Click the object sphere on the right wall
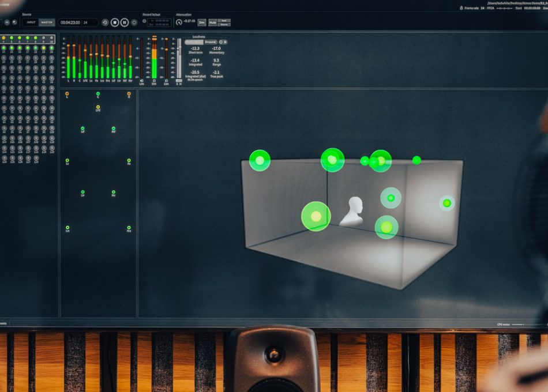Viewport: 548px width, 392px height. pyautogui.click(x=446, y=203)
